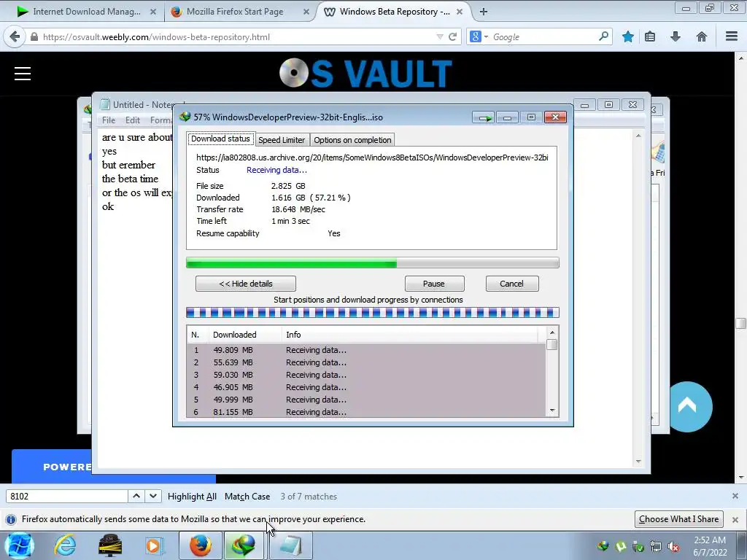Find previous match arrow in find bar

[136, 496]
